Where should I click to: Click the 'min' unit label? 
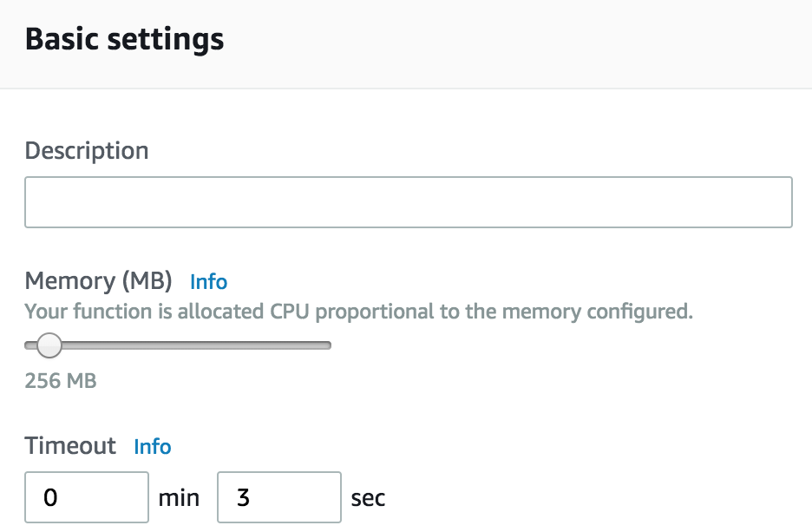click(179, 498)
